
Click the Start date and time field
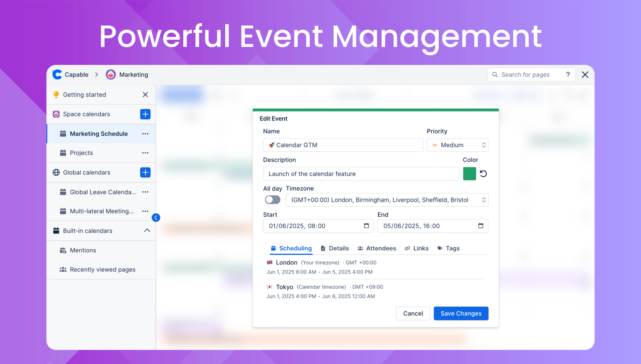click(x=318, y=226)
